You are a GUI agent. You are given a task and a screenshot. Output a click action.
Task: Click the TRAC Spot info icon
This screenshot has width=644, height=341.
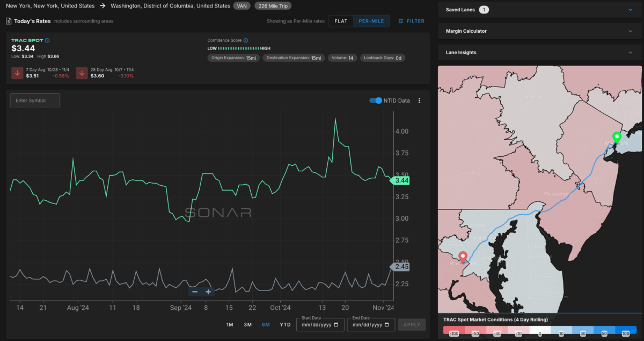point(47,40)
